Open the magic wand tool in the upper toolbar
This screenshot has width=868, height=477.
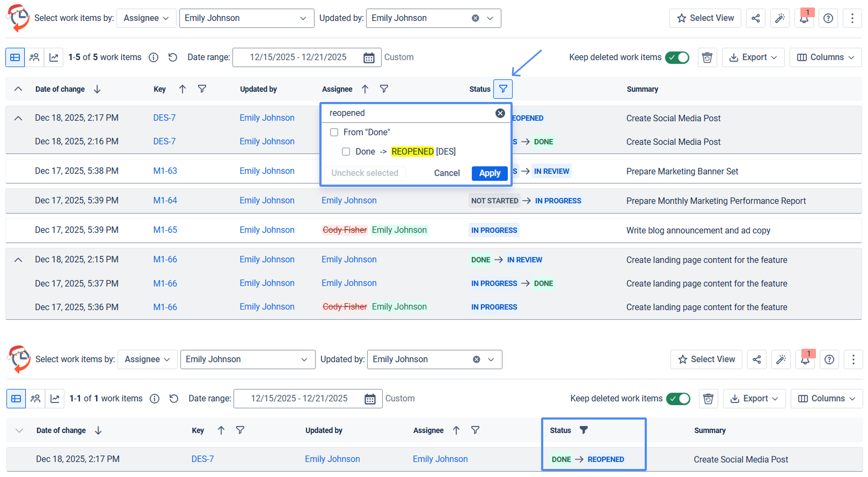(780, 18)
